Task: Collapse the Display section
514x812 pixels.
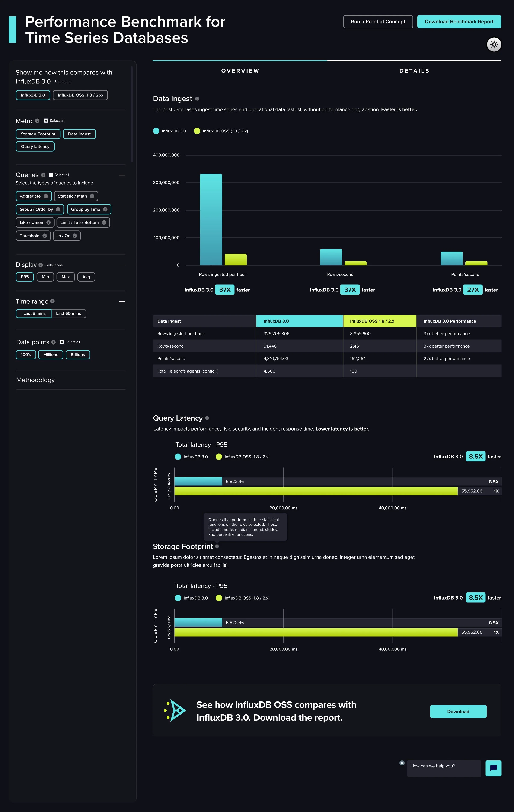Action: coord(122,265)
